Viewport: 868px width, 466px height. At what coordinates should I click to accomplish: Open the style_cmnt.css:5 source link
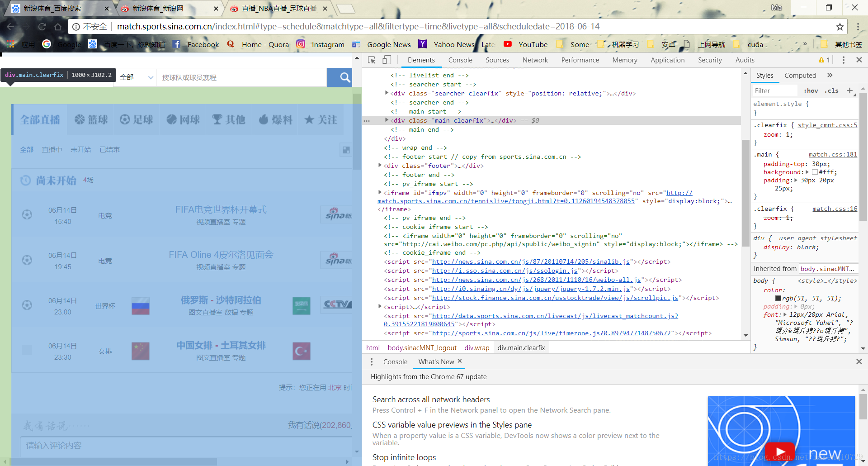coord(827,125)
